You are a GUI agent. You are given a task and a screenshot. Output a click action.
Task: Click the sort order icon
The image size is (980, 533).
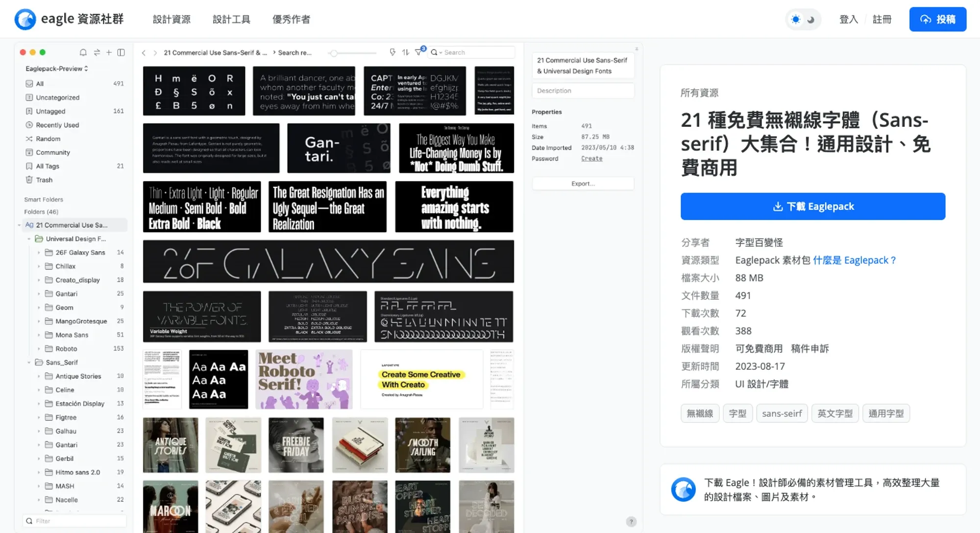click(x=406, y=52)
